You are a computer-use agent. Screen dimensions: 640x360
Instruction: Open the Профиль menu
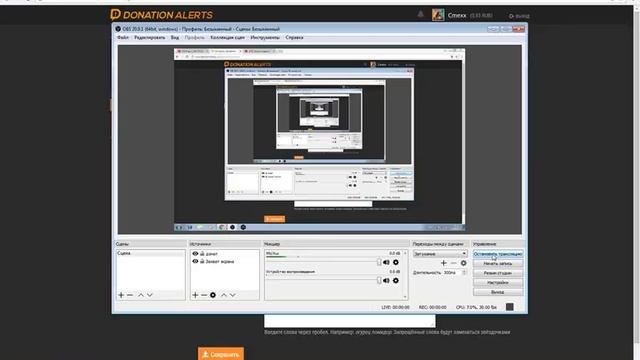[195, 38]
